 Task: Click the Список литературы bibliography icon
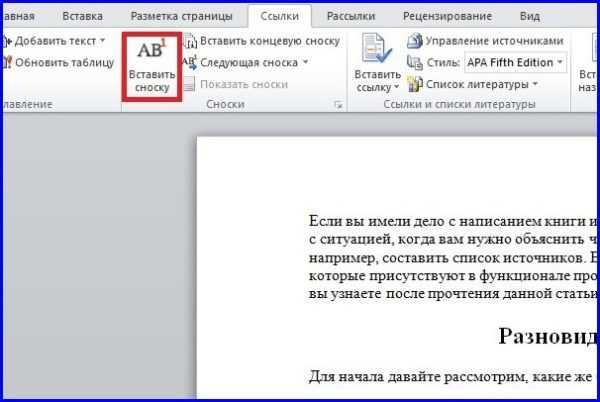tap(415, 83)
